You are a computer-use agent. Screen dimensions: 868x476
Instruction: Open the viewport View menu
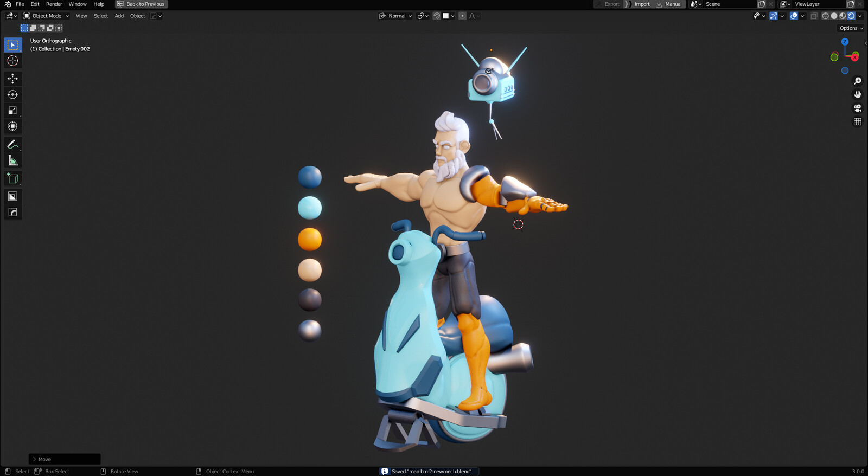[x=81, y=16]
